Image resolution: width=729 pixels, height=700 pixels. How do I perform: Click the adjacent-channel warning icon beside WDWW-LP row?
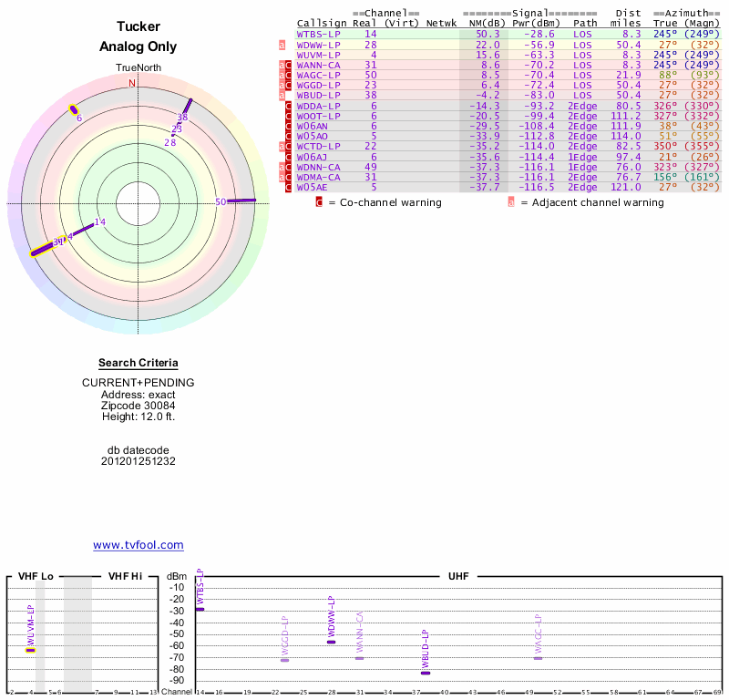(282, 45)
